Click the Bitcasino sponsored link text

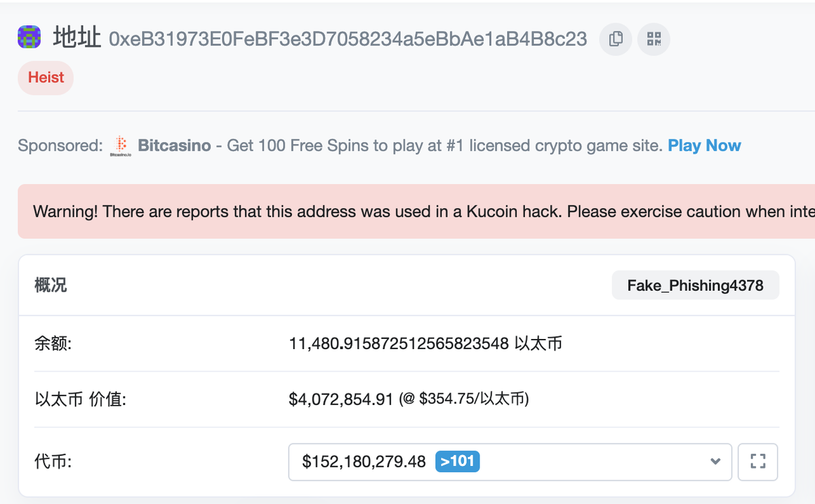click(174, 145)
